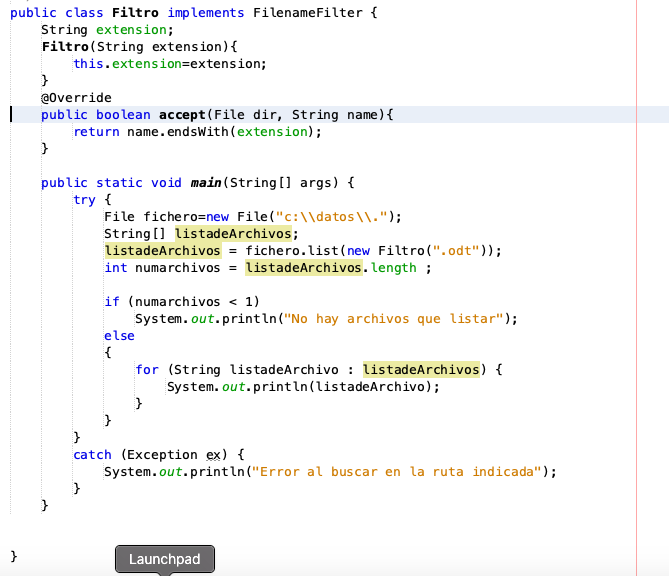Click the 'boolean' return type keyword
This screenshot has width=669, height=576.
(x=123, y=115)
